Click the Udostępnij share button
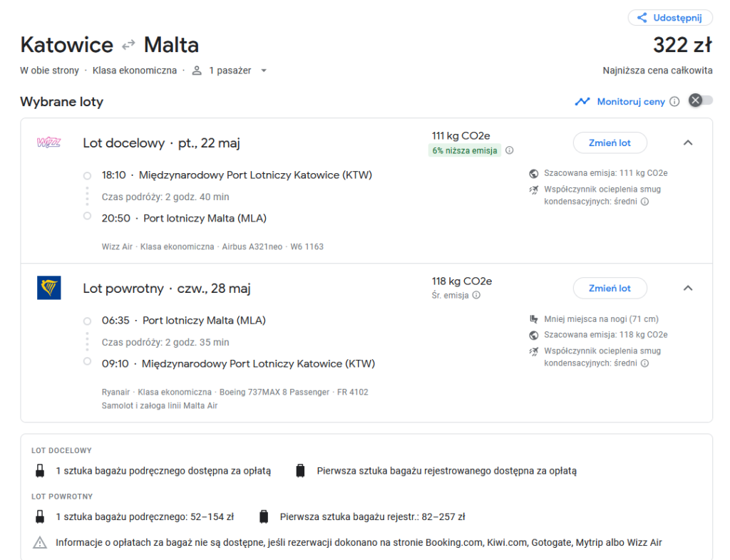Screen dimensions: 730x560 click(x=670, y=18)
